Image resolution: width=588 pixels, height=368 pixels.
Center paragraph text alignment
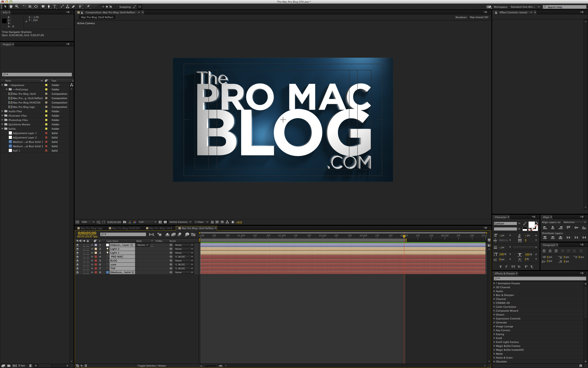(550, 251)
